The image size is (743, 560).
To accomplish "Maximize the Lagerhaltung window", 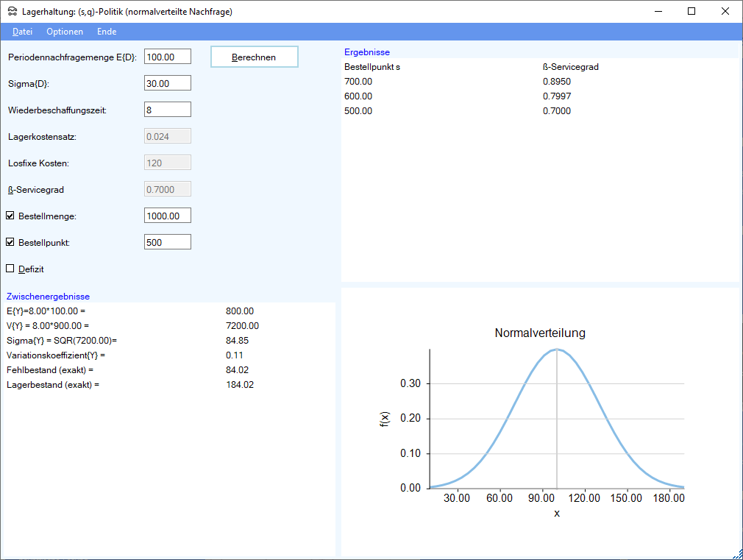I will (692, 11).
